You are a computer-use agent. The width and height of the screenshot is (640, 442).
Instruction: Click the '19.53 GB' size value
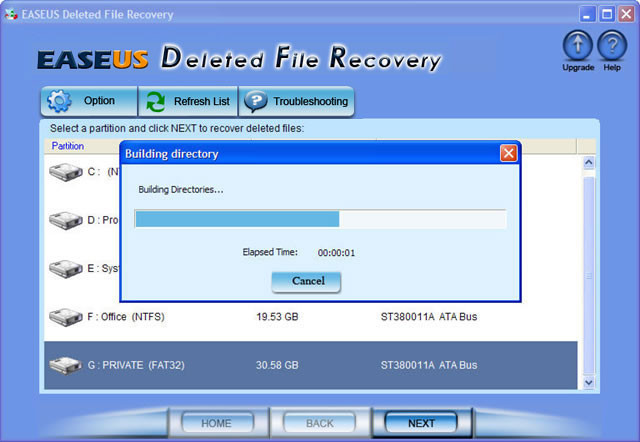click(277, 317)
